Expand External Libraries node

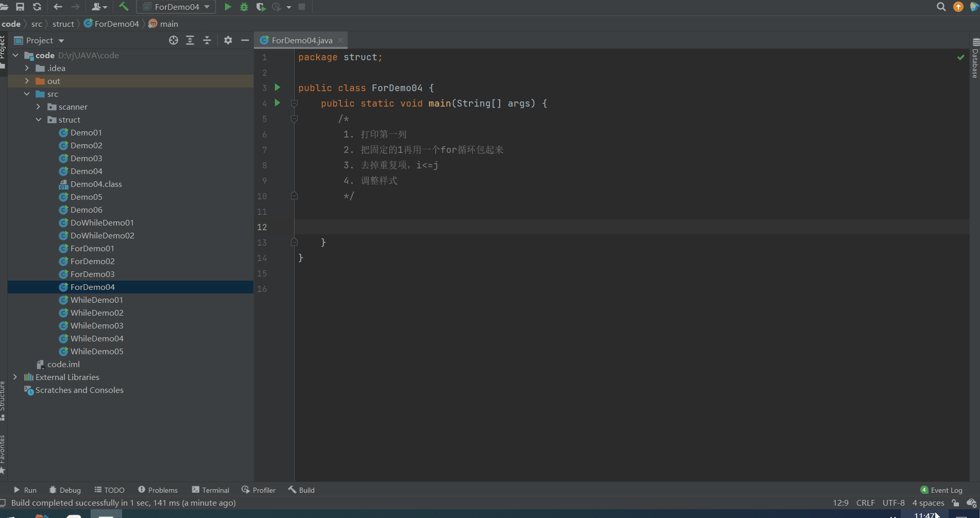(15, 377)
